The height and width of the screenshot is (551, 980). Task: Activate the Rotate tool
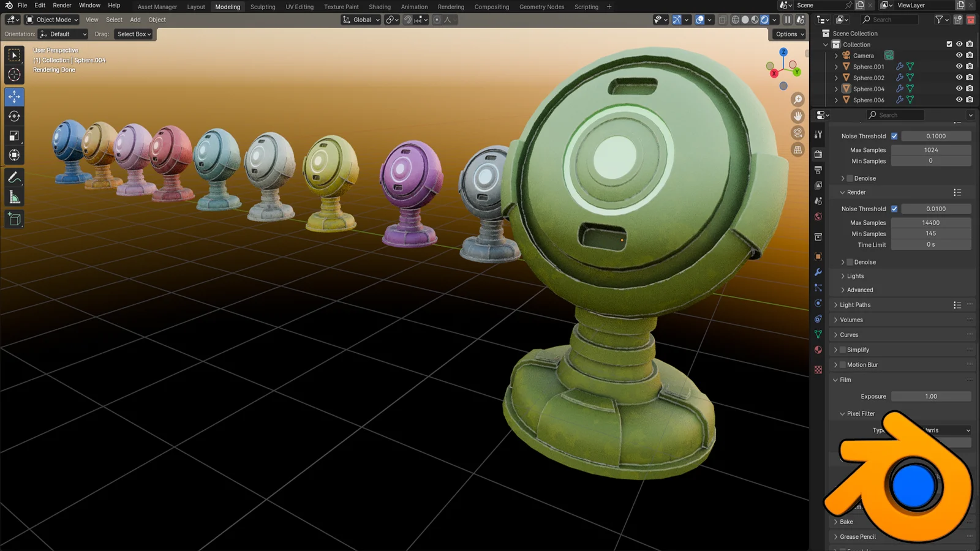pos(15,116)
